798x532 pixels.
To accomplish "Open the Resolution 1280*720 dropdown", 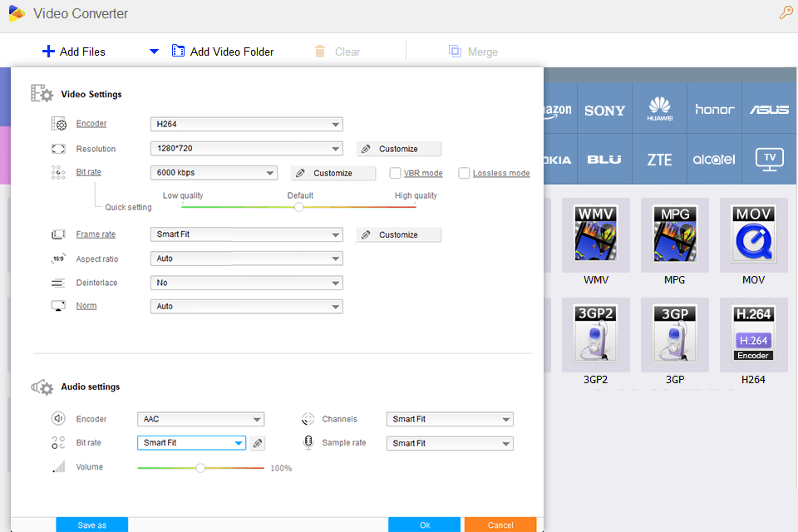I will point(246,149).
